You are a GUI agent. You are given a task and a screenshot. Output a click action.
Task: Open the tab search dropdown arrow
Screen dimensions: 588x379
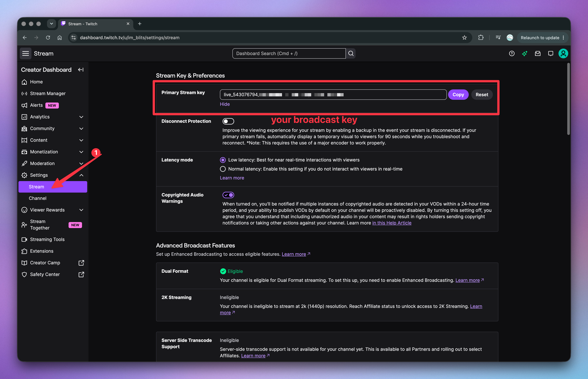pos(52,24)
